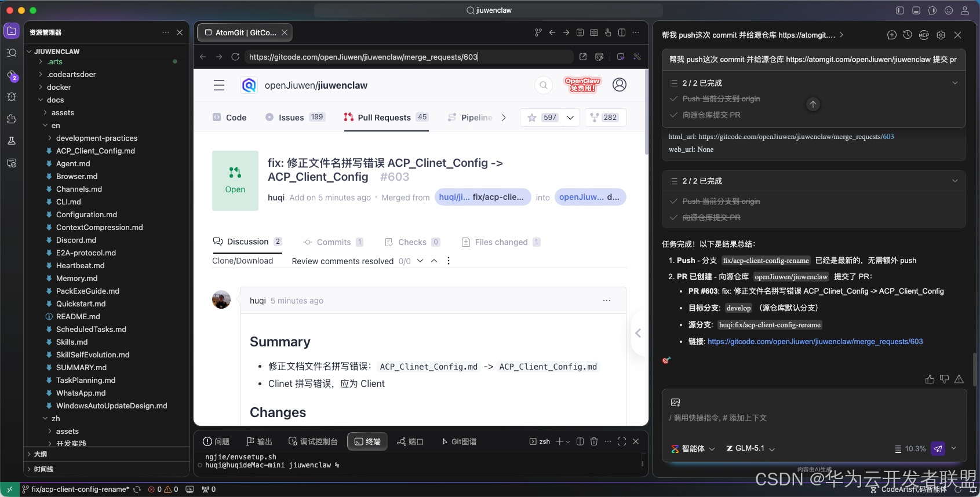Switch to Code tab on GitCode
The image size is (980, 497).
(229, 118)
